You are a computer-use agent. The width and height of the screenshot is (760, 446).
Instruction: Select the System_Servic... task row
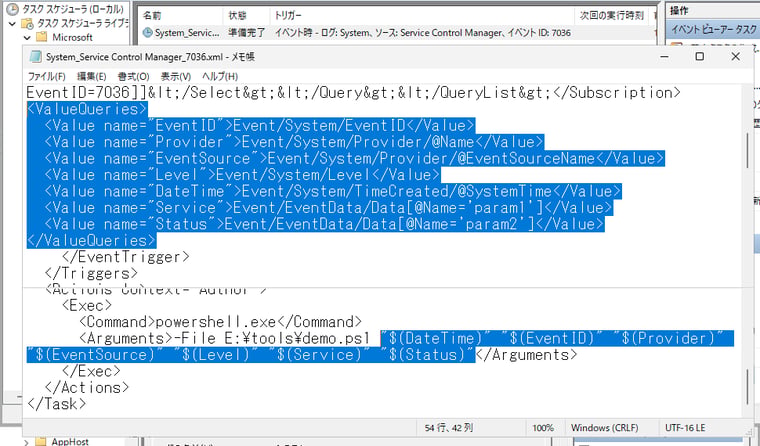395,32
